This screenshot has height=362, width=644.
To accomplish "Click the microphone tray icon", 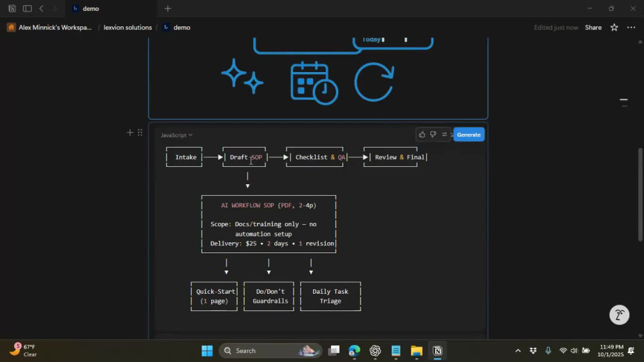I will tap(548, 350).
